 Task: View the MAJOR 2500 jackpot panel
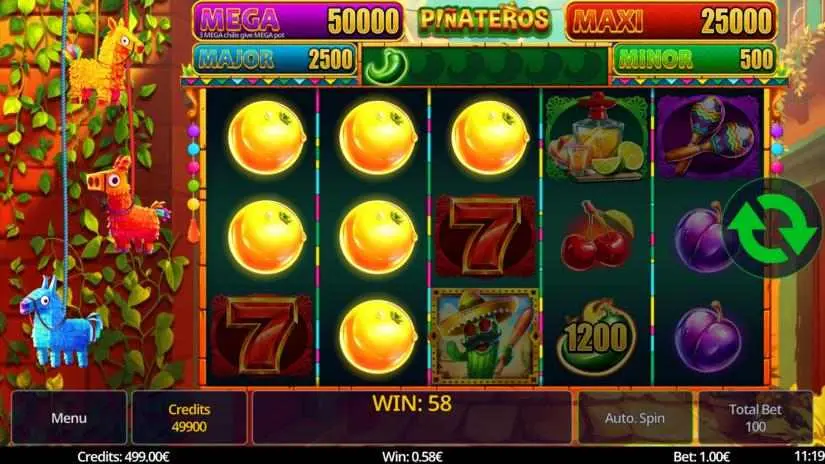point(274,59)
